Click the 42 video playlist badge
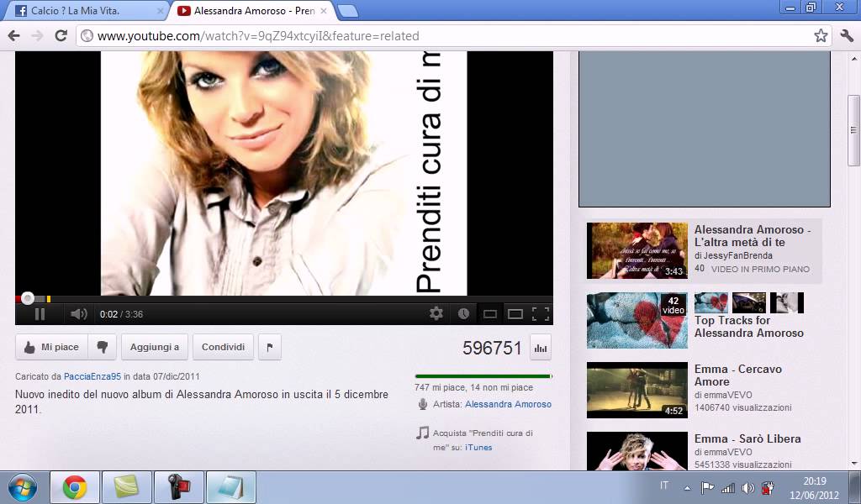Screen dimensions: 861x504 673,306
